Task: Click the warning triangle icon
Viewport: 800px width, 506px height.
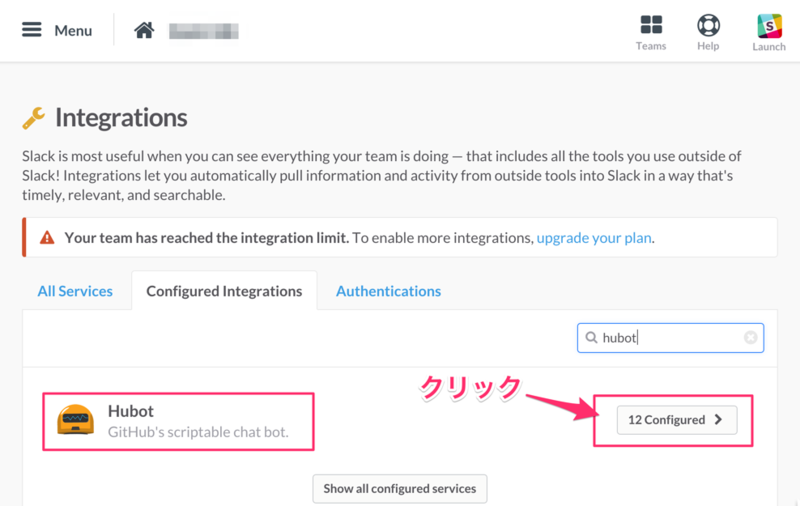Action: click(47, 238)
